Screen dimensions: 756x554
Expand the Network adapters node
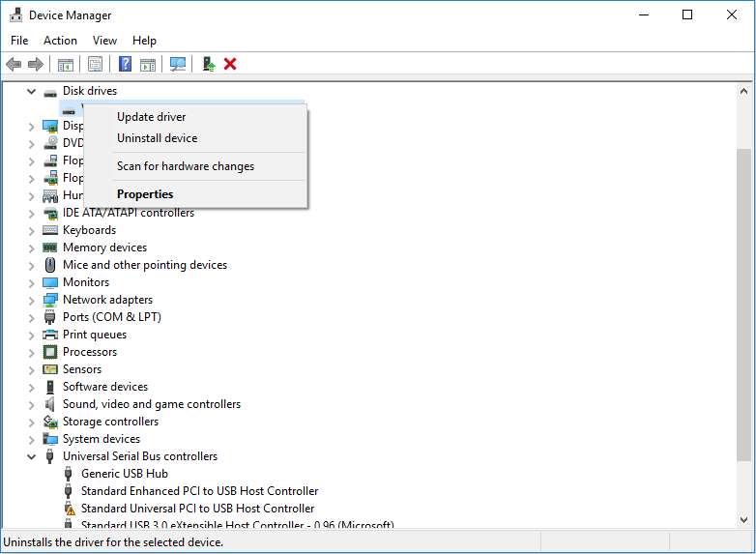click(31, 301)
